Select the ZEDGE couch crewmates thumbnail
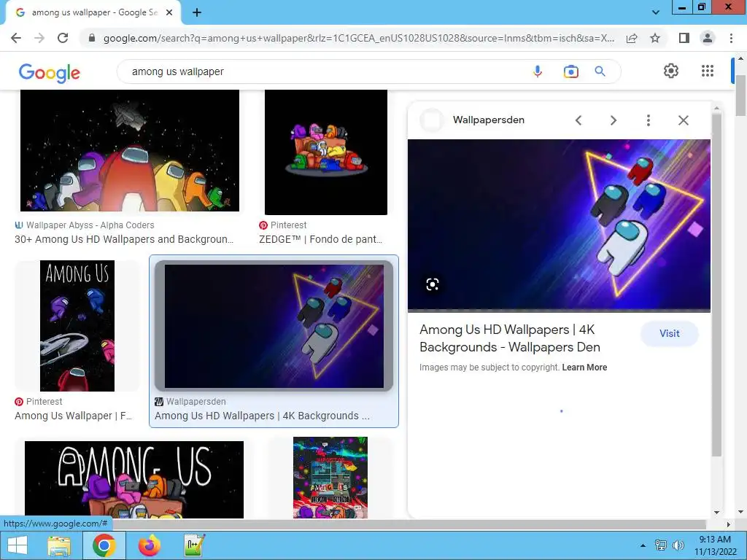Image resolution: width=747 pixels, height=560 pixels. click(x=326, y=152)
